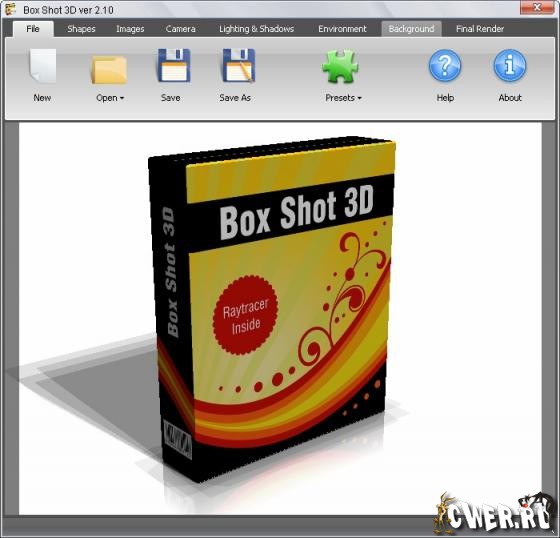Click the About label text

point(510,98)
